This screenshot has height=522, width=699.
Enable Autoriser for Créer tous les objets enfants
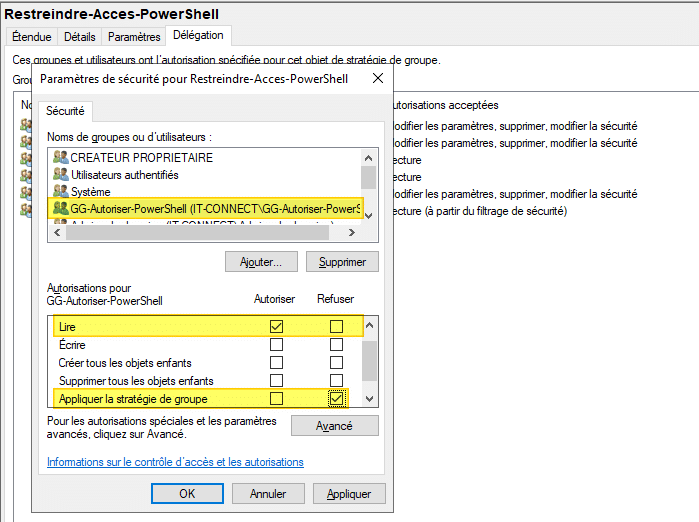277,362
